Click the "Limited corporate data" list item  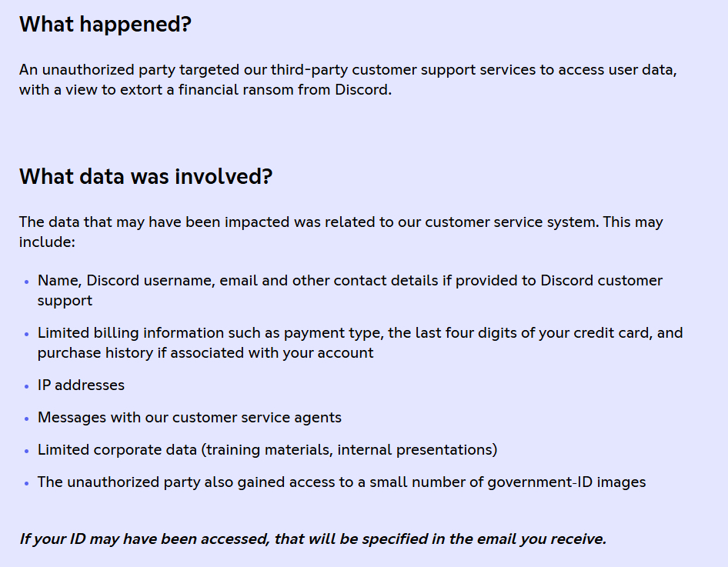pyautogui.click(x=267, y=450)
